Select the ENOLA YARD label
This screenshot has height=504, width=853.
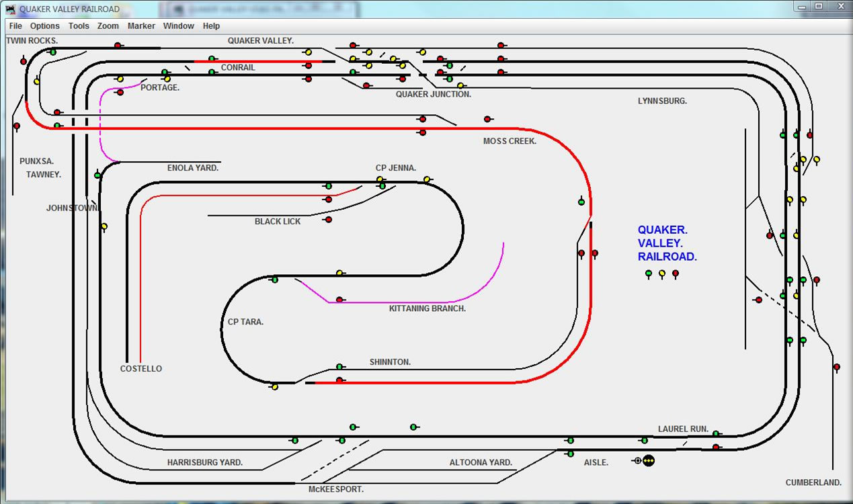[193, 168]
